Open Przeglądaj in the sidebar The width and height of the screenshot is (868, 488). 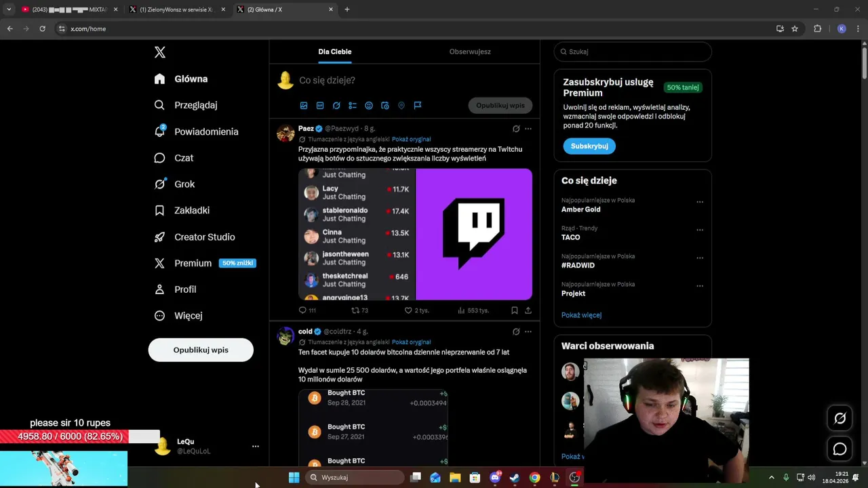click(186, 105)
